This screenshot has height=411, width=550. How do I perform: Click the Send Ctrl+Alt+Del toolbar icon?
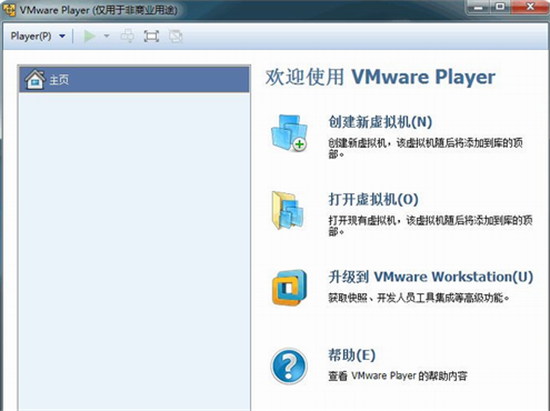coord(127,36)
